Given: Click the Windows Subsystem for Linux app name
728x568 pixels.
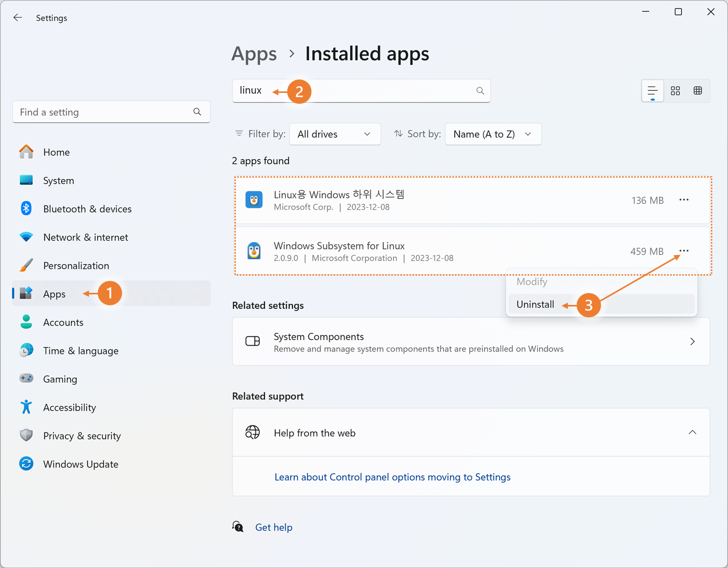Looking at the screenshot, I should (339, 245).
